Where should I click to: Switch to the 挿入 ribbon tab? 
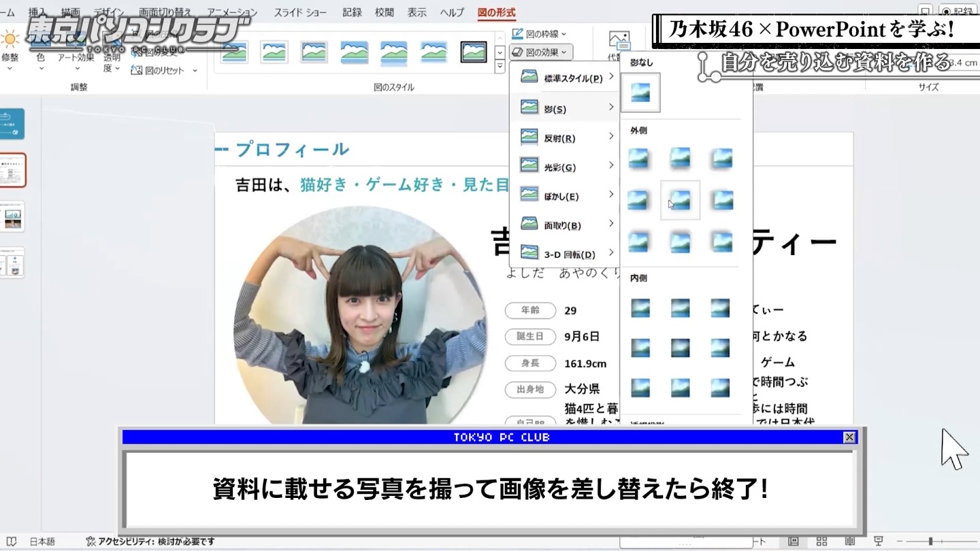coord(38,12)
